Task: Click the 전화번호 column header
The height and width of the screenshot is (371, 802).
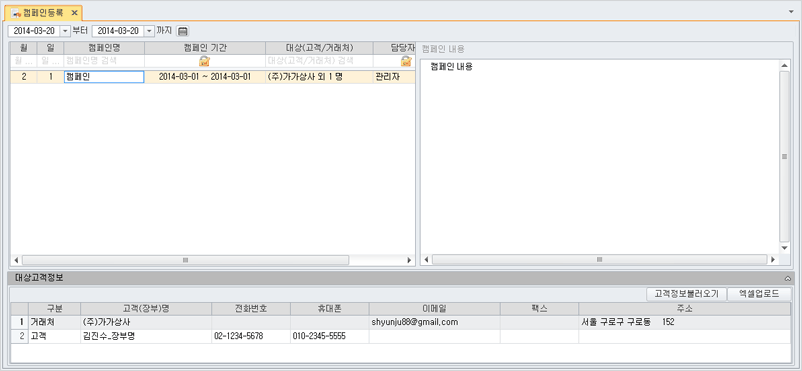Action: [251, 309]
